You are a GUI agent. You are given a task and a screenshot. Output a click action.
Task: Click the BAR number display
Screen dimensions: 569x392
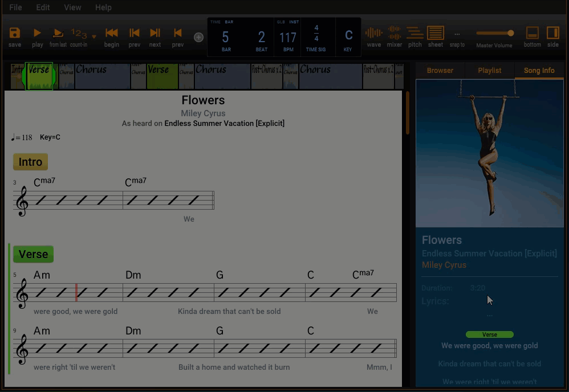(x=225, y=38)
